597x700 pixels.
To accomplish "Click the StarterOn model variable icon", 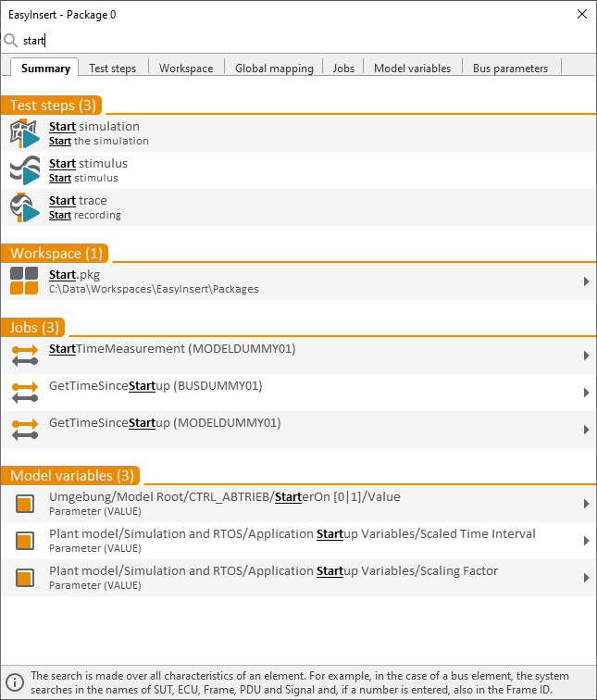I will [x=25, y=504].
